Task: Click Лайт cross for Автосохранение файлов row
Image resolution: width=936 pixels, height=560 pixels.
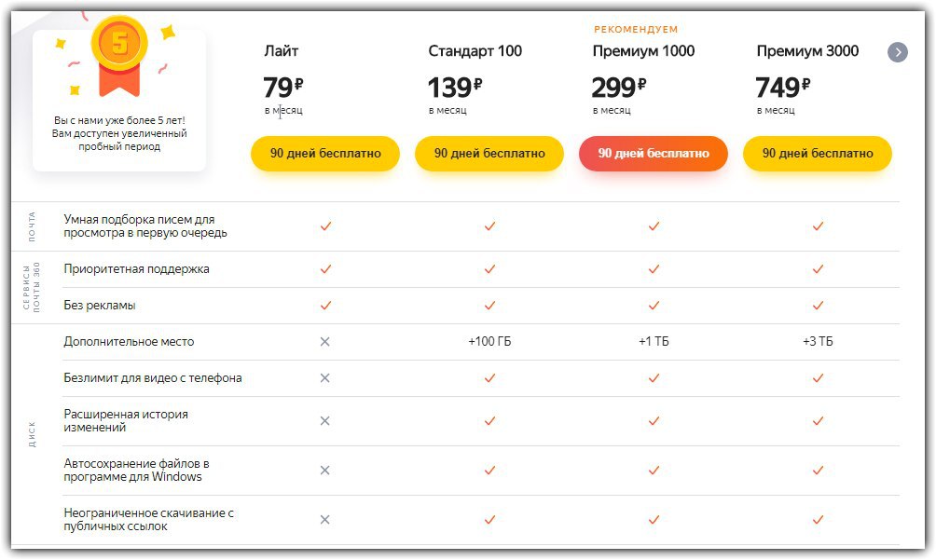Action: tap(324, 471)
